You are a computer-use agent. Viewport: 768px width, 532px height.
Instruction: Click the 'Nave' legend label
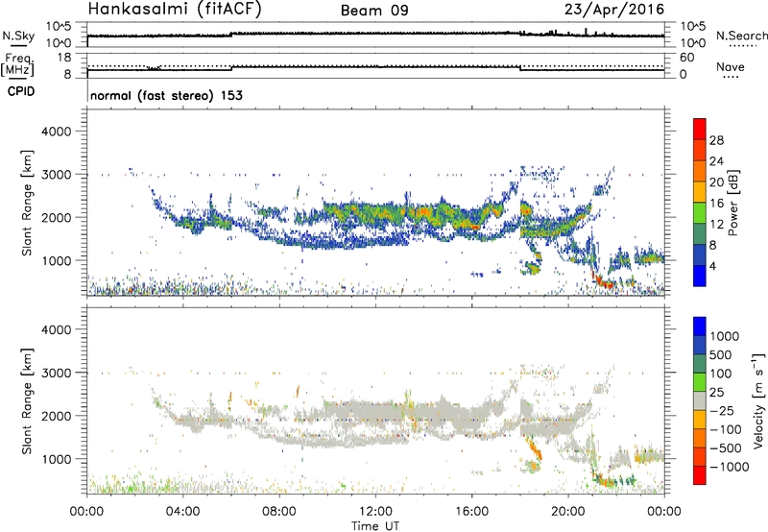coord(731,66)
